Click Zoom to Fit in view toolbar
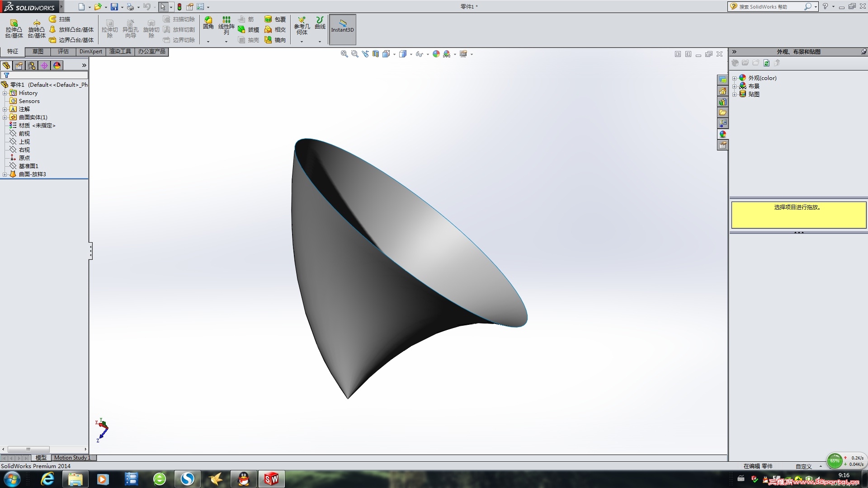 coord(344,54)
